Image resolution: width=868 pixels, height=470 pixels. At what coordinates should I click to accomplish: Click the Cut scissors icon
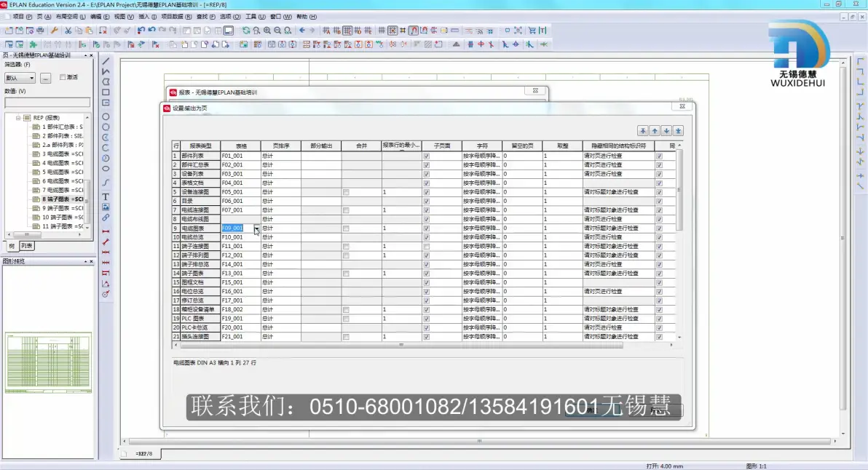[x=68, y=31]
